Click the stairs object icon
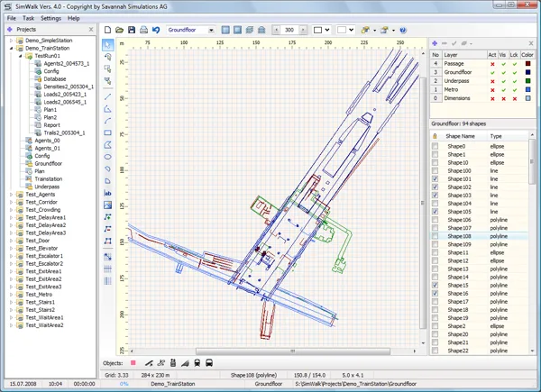Image resolution: width=541 pixels, height=392 pixels. pyautogui.click(x=185, y=363)
